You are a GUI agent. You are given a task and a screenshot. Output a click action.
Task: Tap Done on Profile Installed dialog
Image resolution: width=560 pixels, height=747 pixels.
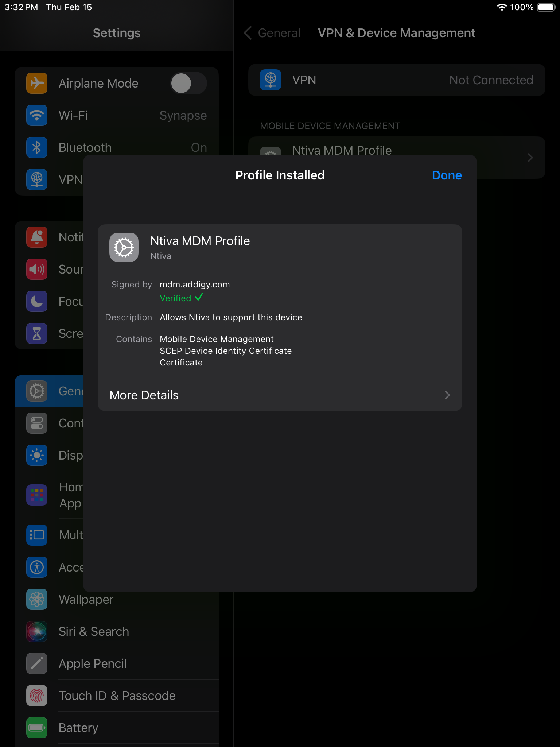447,175
